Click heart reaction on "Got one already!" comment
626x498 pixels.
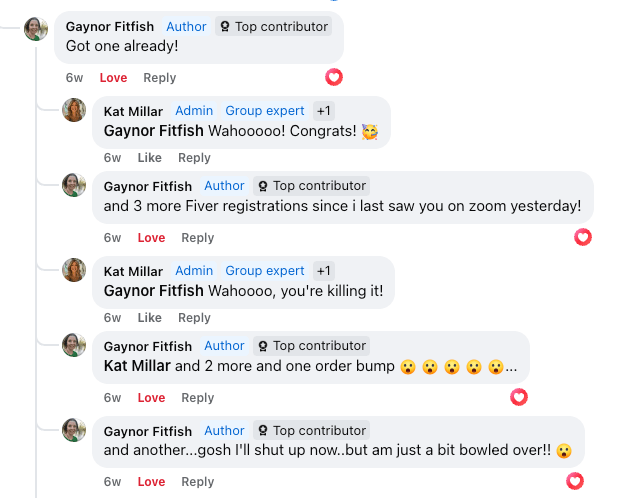[x=334, y=77]
